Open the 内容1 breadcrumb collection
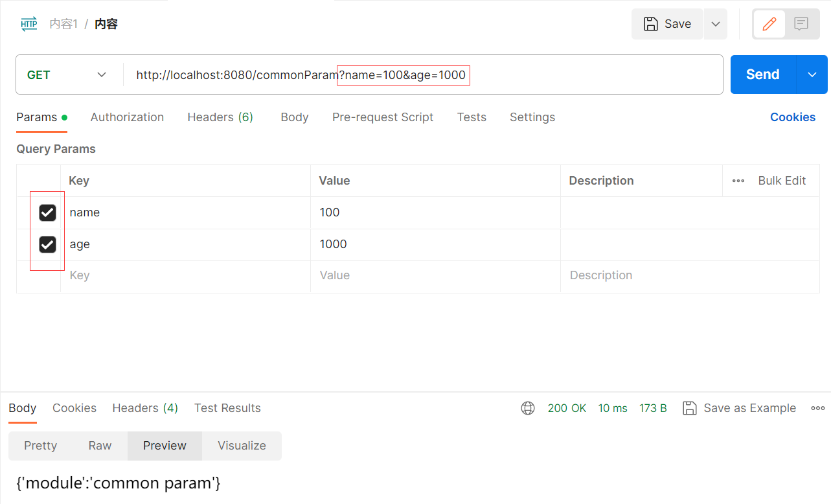This screenshot has height=504, width=831. coord(63,24)
